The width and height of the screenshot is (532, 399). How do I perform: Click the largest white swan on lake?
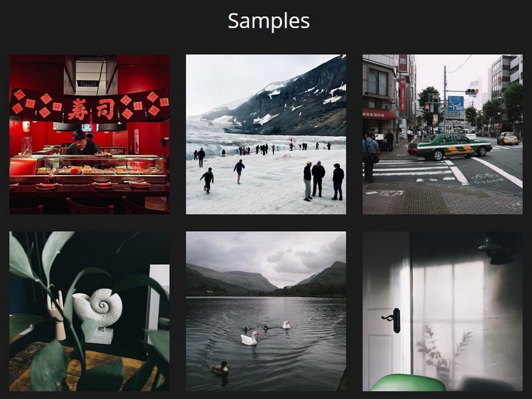(249, 339)
